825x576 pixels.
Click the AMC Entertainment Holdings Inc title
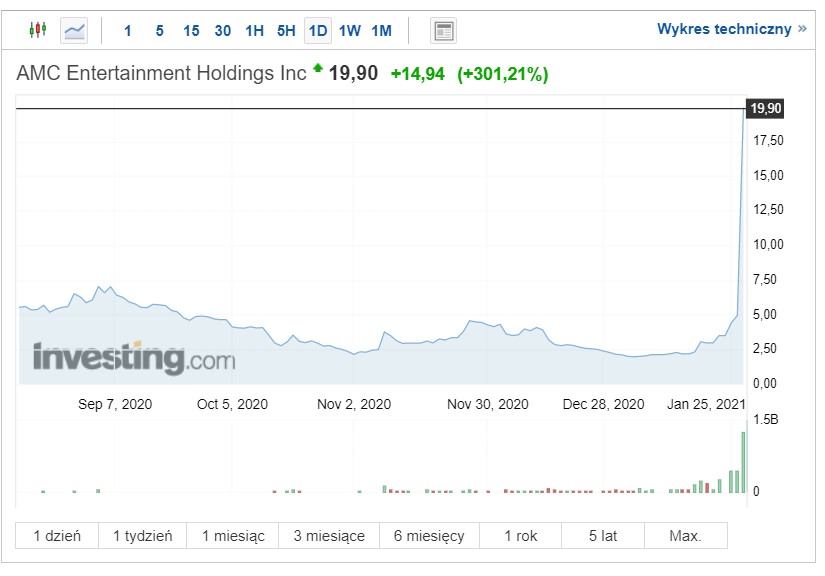(x=162, y=73)
